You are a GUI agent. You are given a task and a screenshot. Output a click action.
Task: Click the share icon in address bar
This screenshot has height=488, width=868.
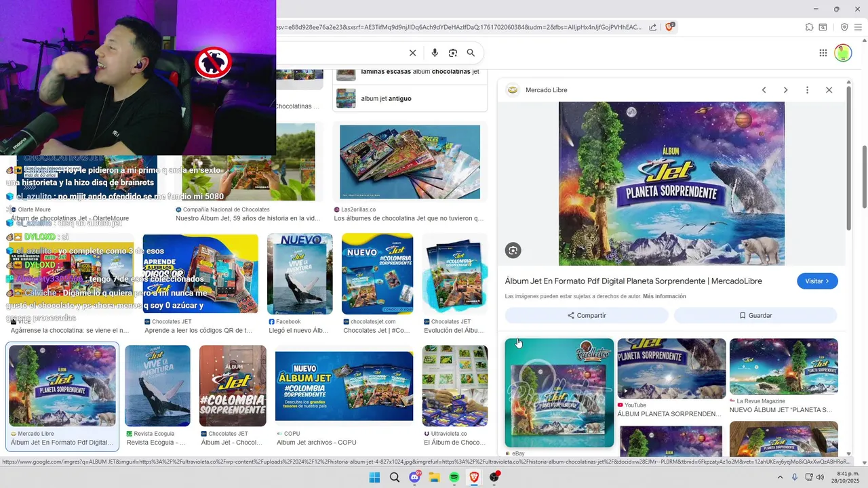[x=652, y=27]
